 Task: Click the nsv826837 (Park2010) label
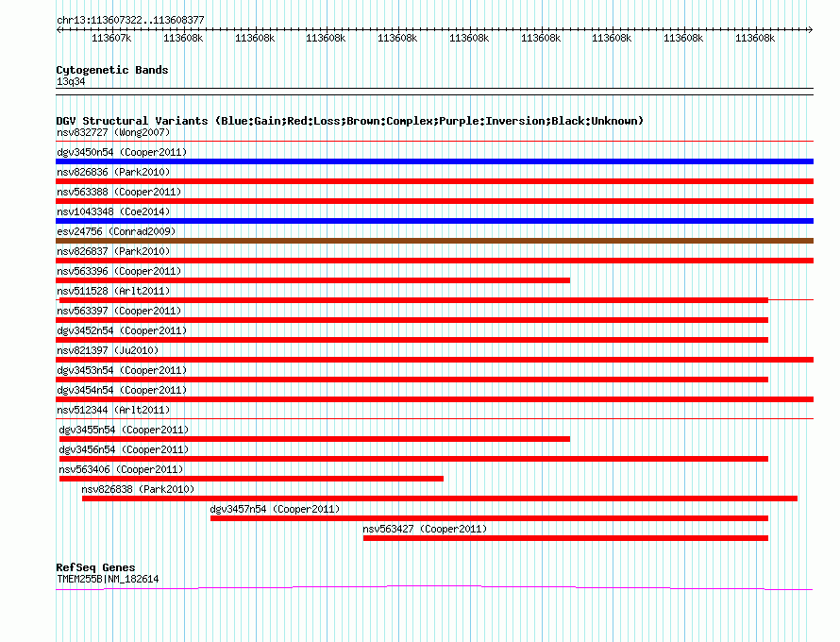click(x=113, y=251)
